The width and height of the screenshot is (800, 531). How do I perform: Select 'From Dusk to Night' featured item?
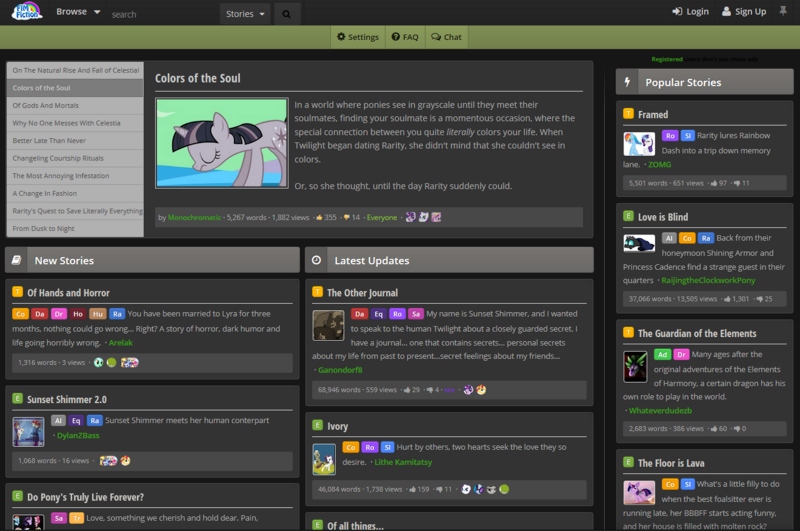point(75,229)
